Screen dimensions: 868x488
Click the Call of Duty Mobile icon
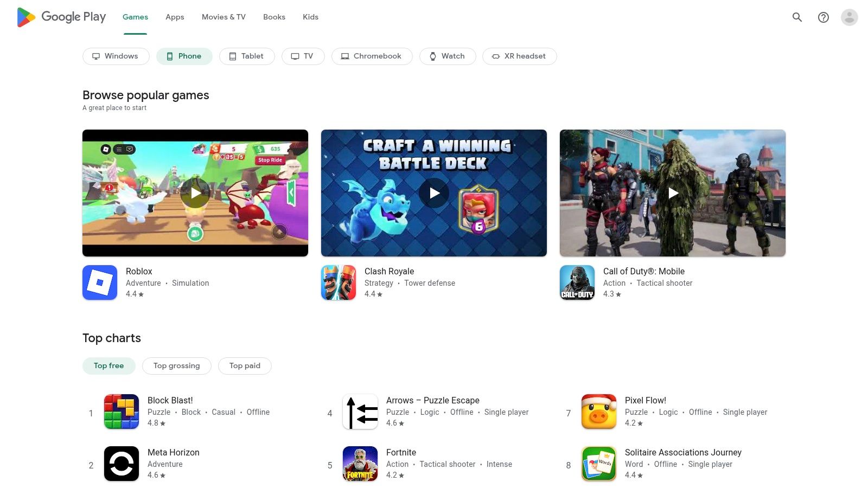click(577, 282)
